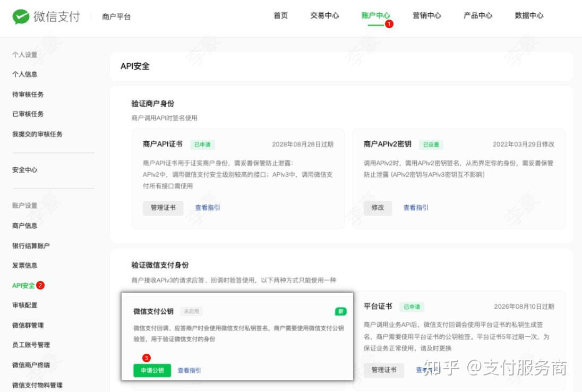The width and height of the screenshot is (582, 392).
Task: Click the 已申请 tag beside 商户API证书
Action: click(202, 144)
